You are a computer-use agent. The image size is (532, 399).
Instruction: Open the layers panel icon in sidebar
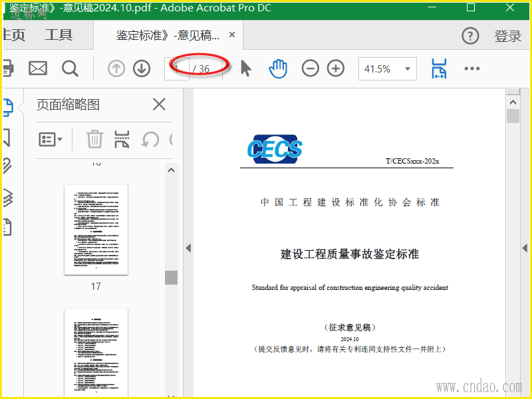pos(8,197)
